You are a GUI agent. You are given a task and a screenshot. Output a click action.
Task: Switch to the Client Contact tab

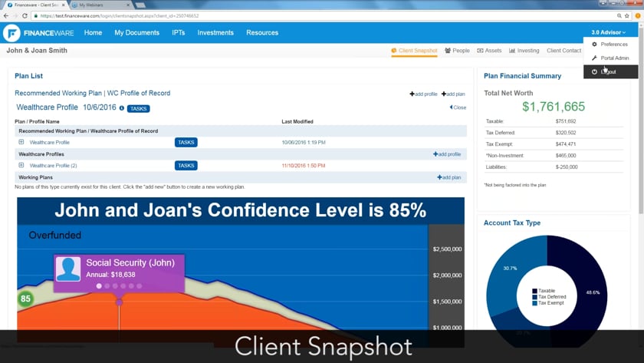coord(564,51)
